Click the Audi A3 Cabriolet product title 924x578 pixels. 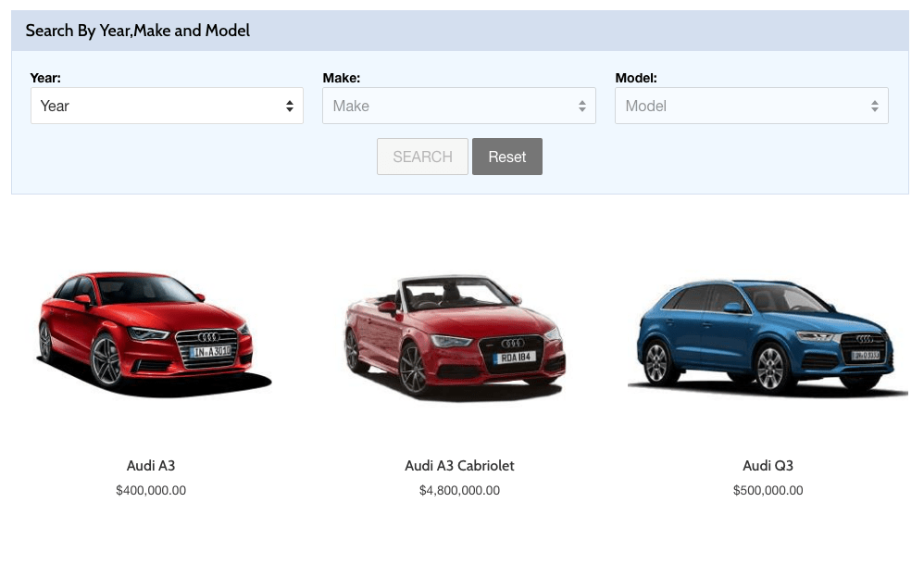pos(459,466)
